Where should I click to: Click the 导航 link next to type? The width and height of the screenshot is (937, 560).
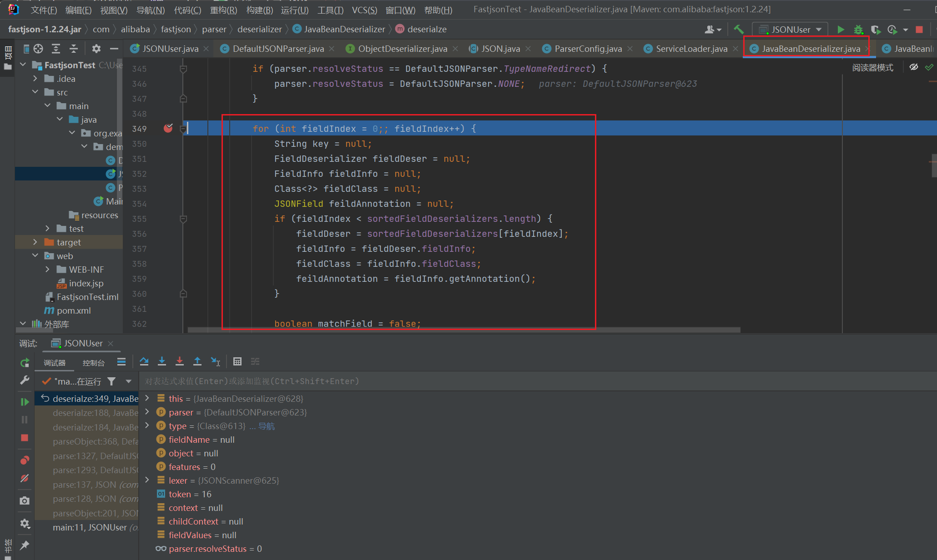coord(267,426)
